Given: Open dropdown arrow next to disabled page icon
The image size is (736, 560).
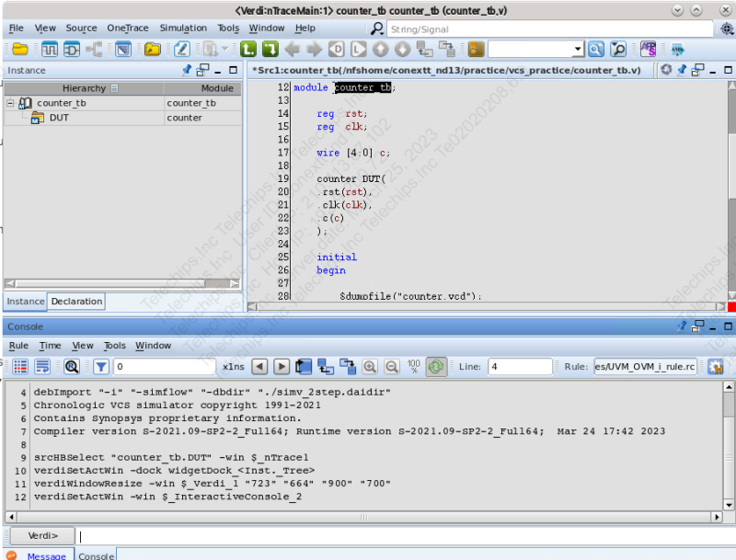Looking at the screenshot, I should click(x=224, y=49).
